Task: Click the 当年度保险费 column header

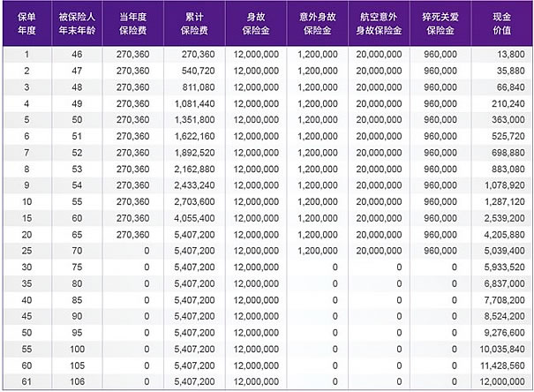Action: 132,22
